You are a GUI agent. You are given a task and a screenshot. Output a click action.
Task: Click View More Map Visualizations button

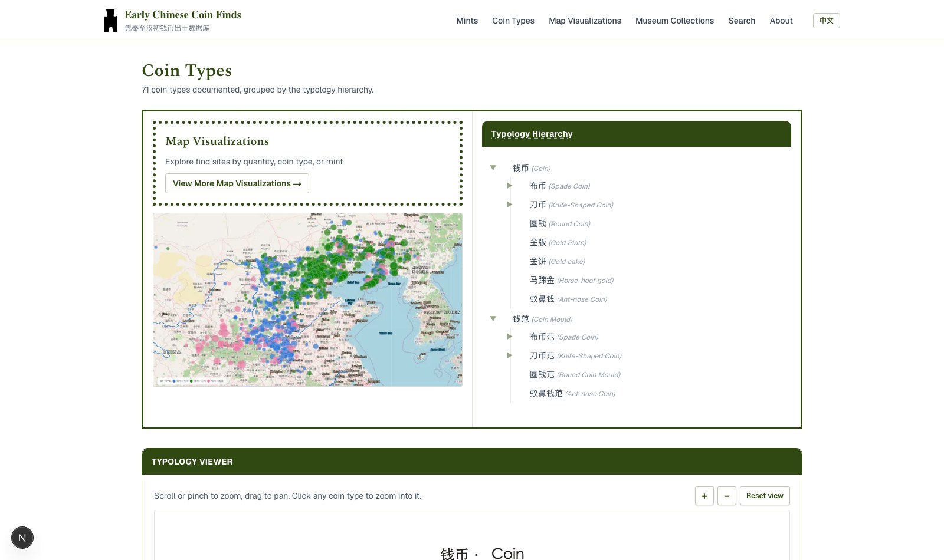click(237, 183)
